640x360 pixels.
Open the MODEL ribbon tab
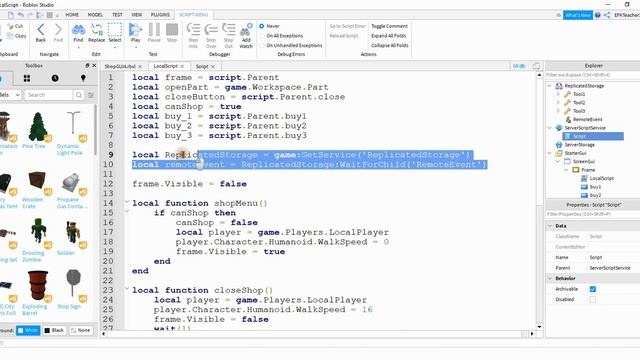tap(95, 15)
